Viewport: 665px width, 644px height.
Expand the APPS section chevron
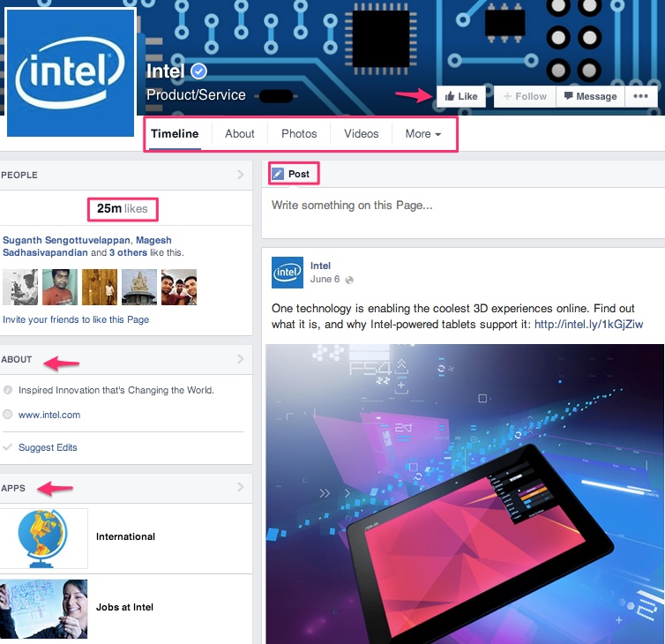pos(241,487)
